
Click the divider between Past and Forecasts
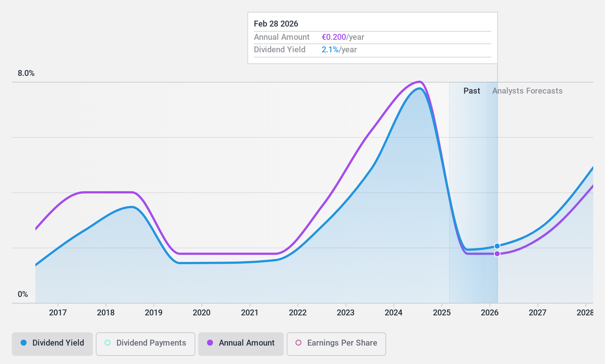pos(498,184)
